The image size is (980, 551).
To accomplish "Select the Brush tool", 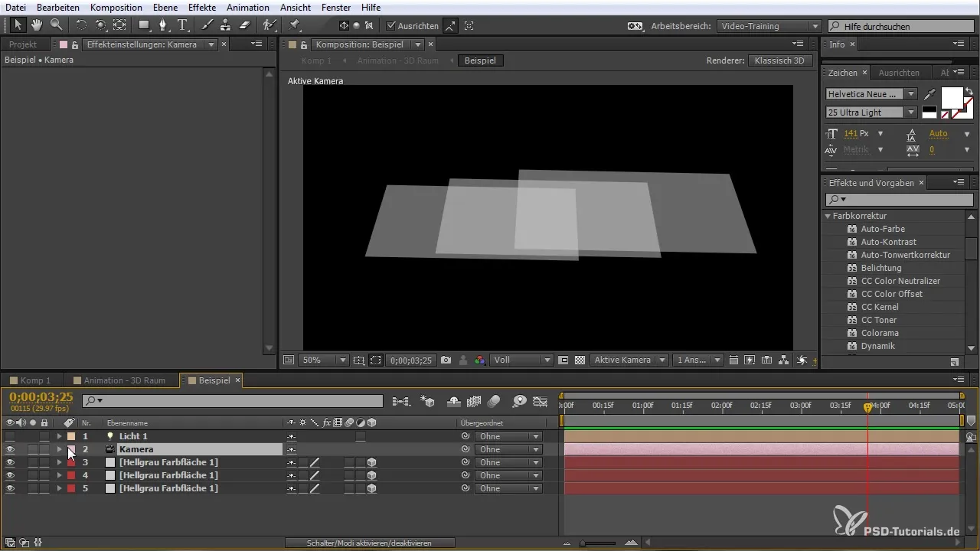I will tap(207, 25).
